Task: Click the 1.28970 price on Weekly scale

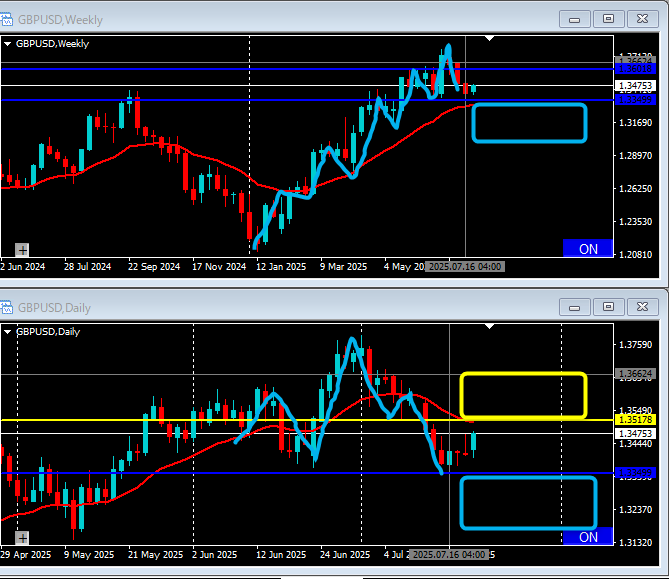Action: pyautogui.click(x=635, y=156)
